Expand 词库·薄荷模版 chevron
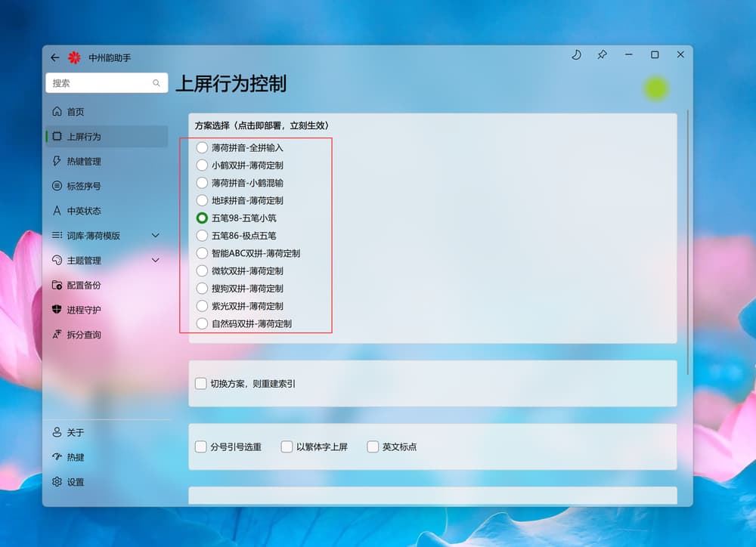756x547 pixels. tap(156, 236)
